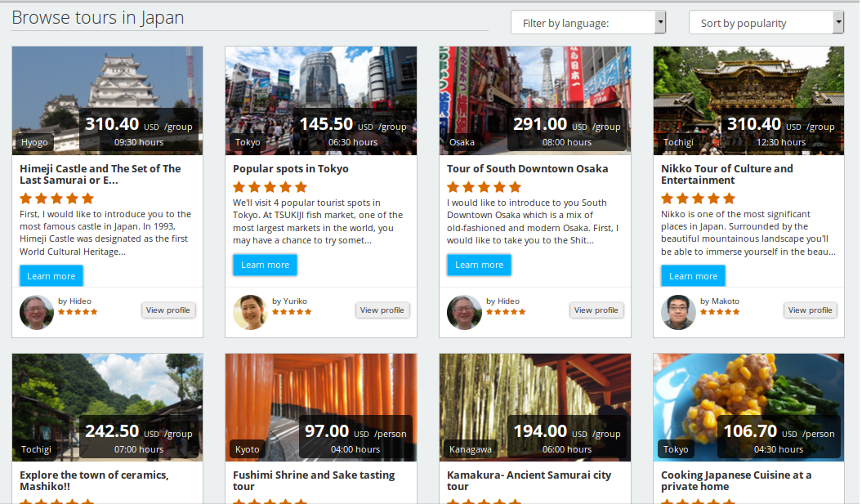Click the Tochigi tag on Mashiko tour
This screenshot has height=504, width=862.
coord(36,449)
